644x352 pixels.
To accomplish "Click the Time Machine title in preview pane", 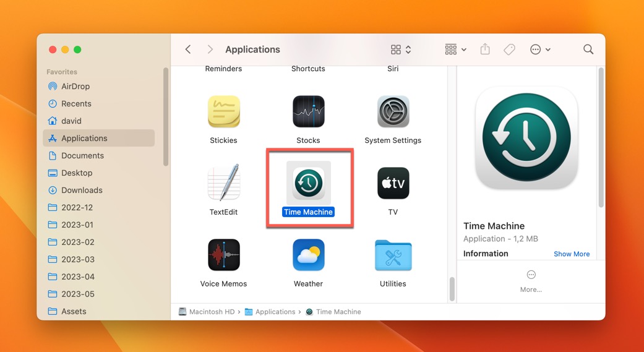I will point(494,226).
